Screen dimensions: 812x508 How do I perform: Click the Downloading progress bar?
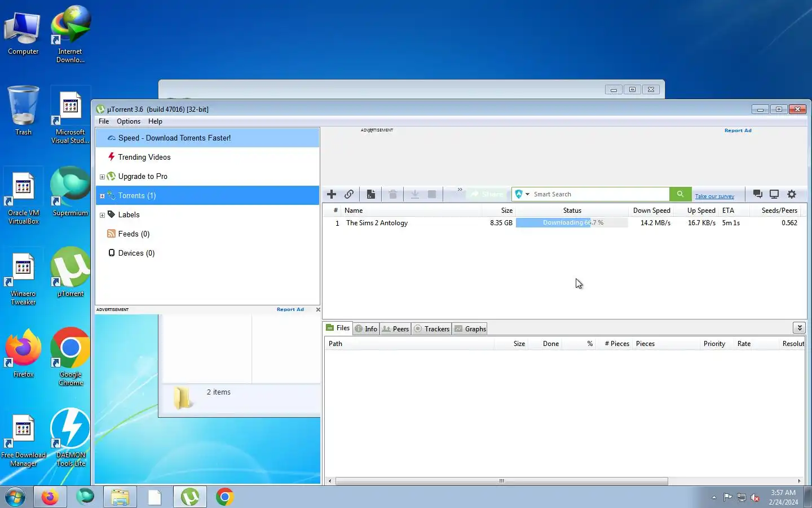(x=572, y=223)
